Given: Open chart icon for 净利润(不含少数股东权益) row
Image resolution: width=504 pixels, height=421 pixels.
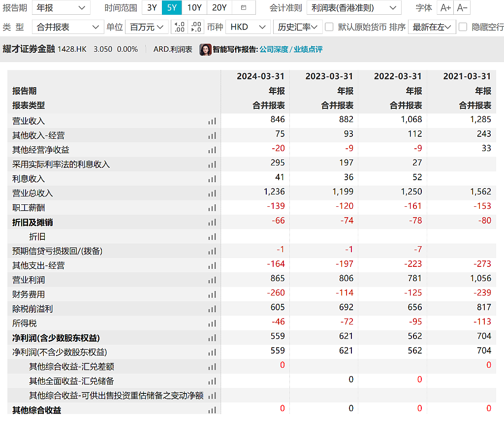Looking at the screenshot, I should tap(212, 353).
